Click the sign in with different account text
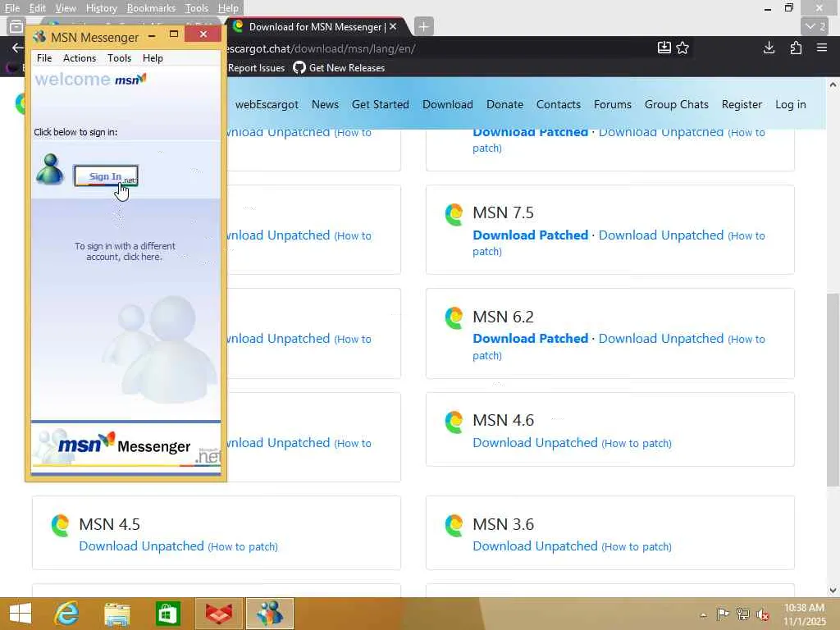This screenshot has width=840, height=630. pyautogui.click(x=125, y=251)
